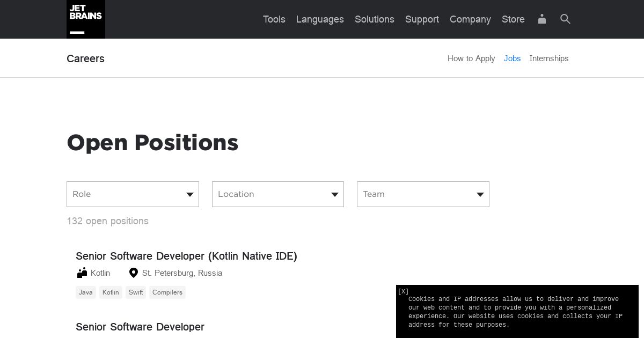644x338 pixels.
Task: Open the Location filter dropdown
Action: click(x=278, y=194)
